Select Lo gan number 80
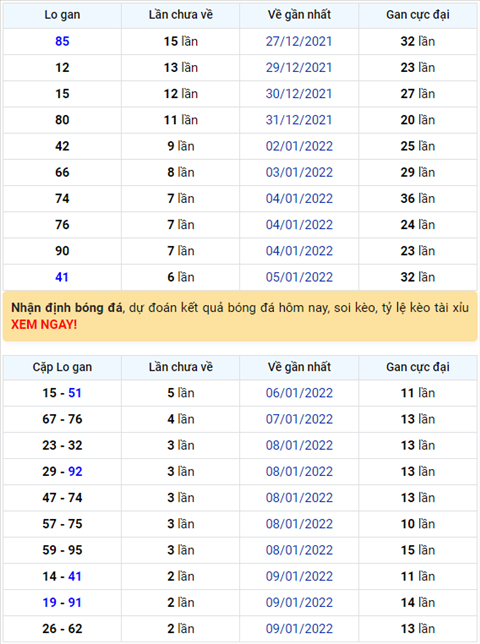 pos(62,120)
